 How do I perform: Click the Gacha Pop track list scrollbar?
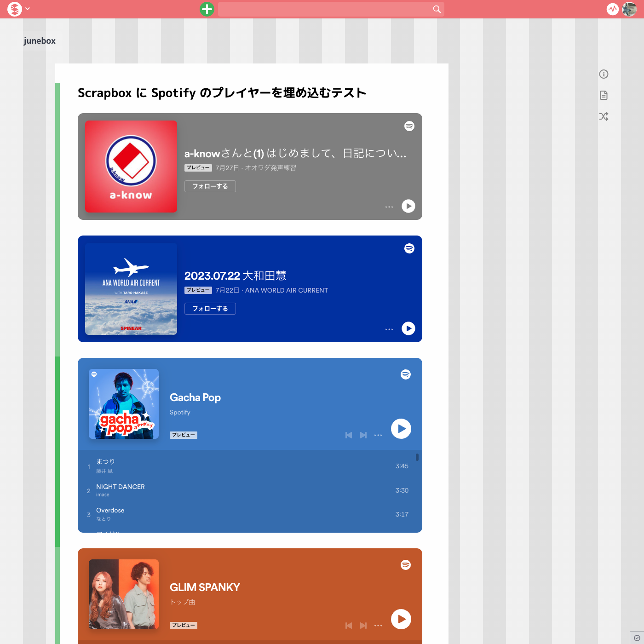[x=417, y=457]
